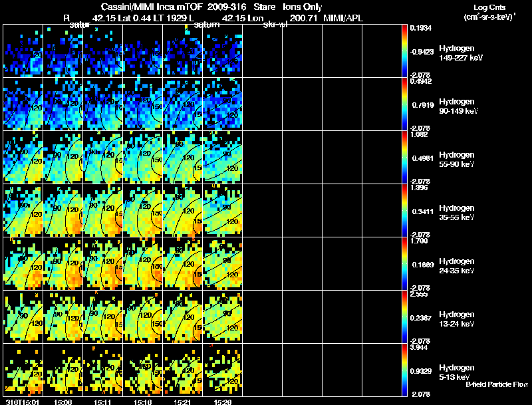Screen dimensions: 532x405
Task: Click the Hydrogen 13-24 keV label
Action: coord(457,319)
